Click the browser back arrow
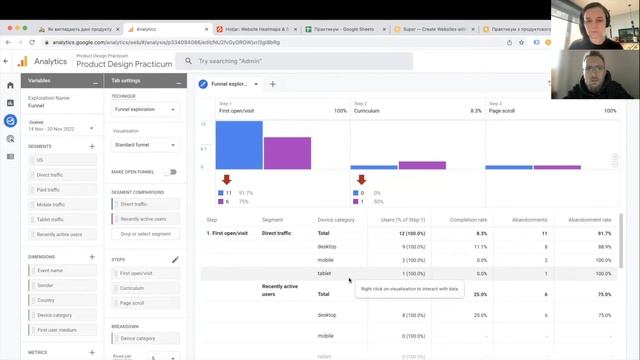 (8, 42)
